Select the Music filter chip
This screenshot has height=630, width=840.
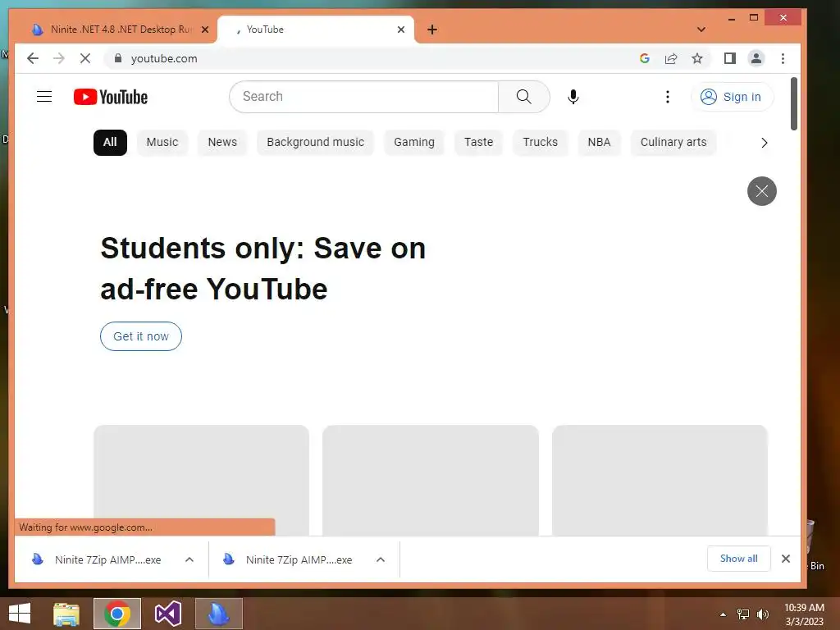point(162,142)
